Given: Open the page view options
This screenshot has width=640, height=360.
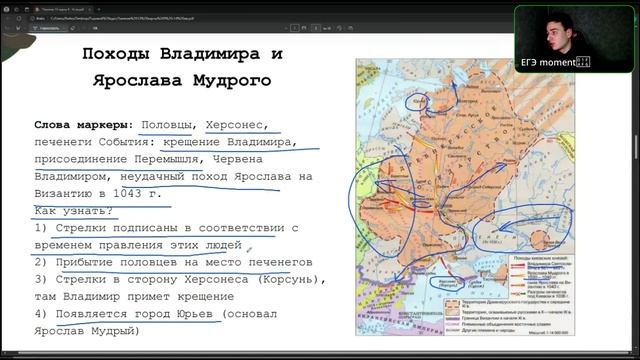Looking at the screenshot, I should tap(350, 28).
